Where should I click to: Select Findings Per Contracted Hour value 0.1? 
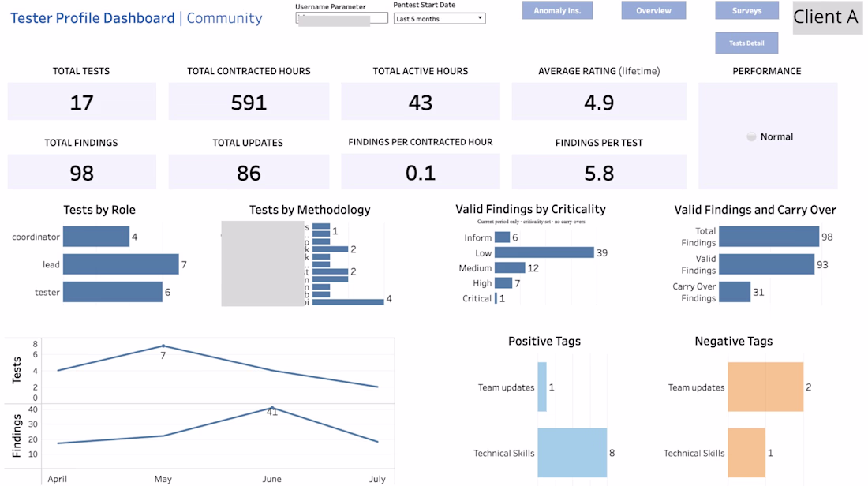[x=420, y=173]
